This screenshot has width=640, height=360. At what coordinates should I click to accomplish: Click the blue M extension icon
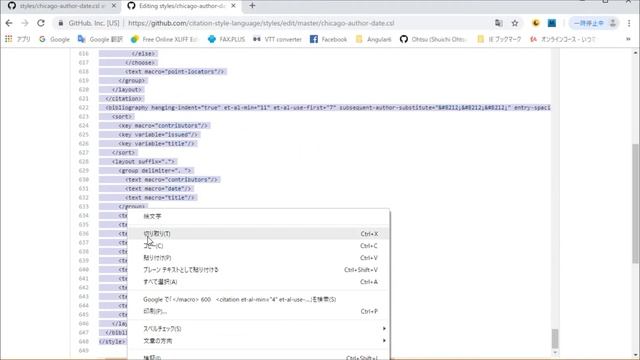pos(551,23)
